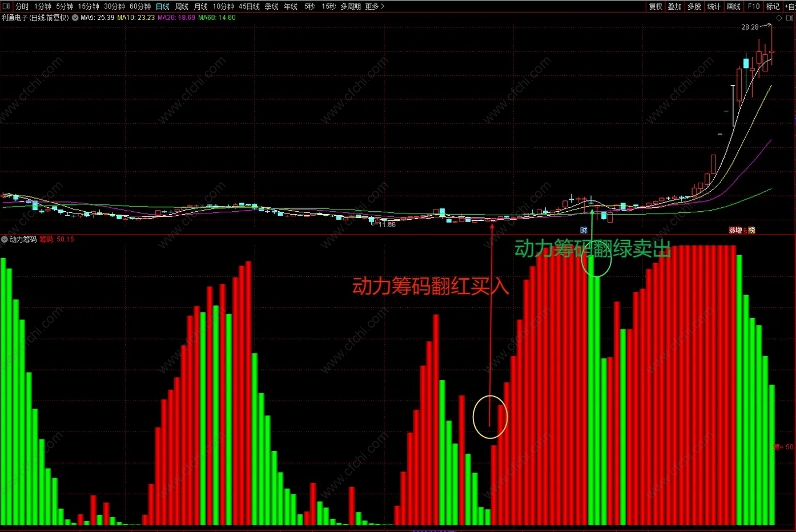The image size is (796, 532).
Task: Open indicator settings circle next to 动力筹码
Action: tap(5, 240)
